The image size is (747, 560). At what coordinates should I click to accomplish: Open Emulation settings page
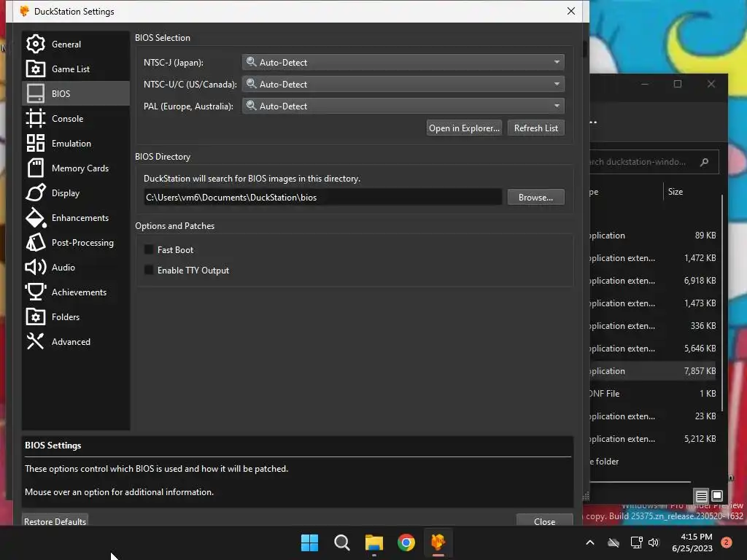76,143
